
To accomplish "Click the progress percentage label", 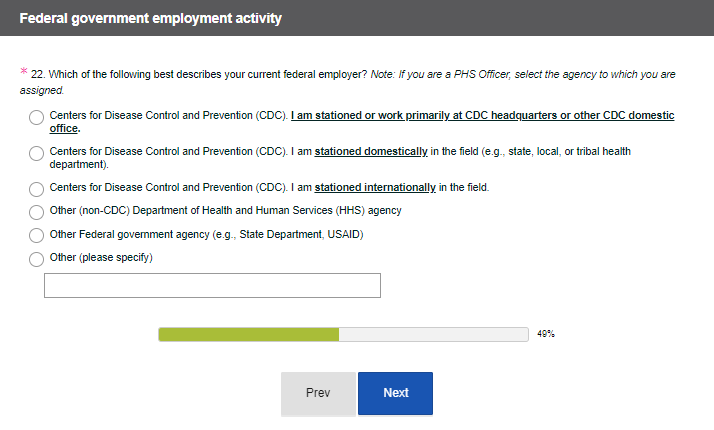I will point(545,334).
